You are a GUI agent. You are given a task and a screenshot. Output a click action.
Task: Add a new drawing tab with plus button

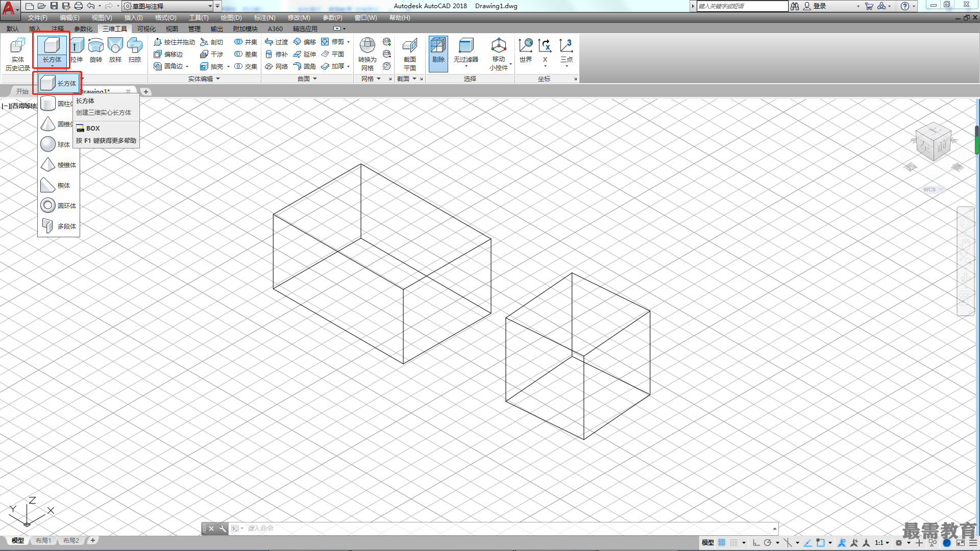(146, 92)
